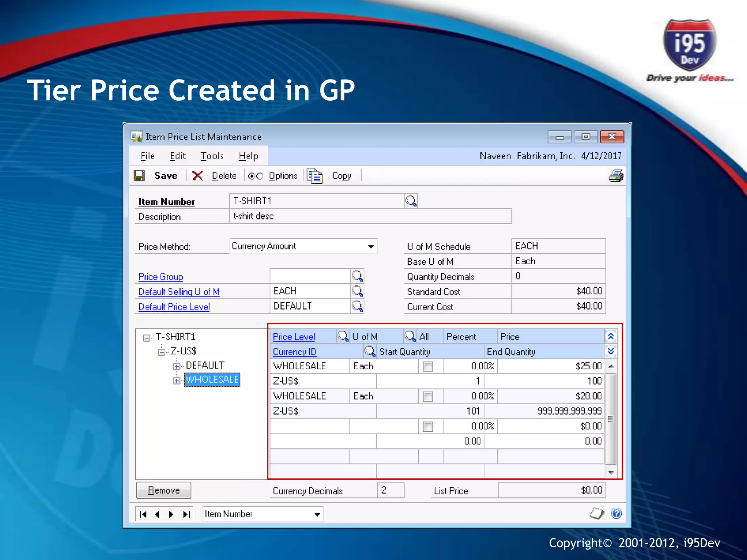This screenshot has width=747, height=560.
Task: Click the hide-detail double up chevron
Action: pyautogui.click(x=611, y=336)
